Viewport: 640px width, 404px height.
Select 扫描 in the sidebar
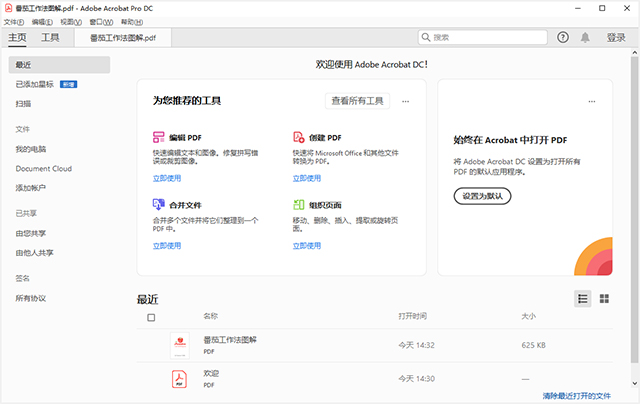23,104
